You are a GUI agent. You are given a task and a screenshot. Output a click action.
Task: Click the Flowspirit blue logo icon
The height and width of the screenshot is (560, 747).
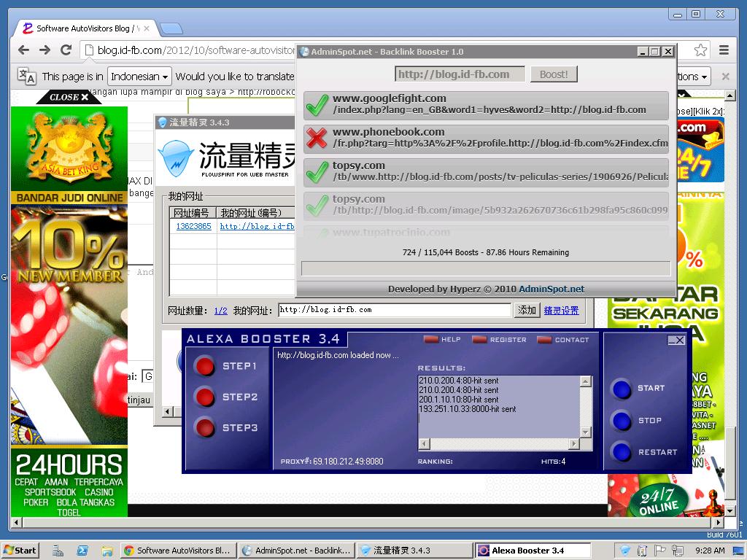176,158
